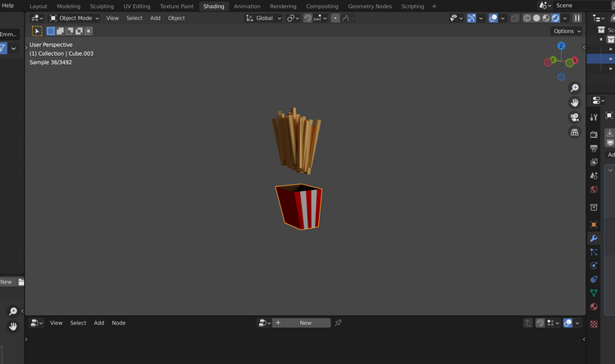
Task: Open the Object Mode dropdown
Action: point(74,18)
